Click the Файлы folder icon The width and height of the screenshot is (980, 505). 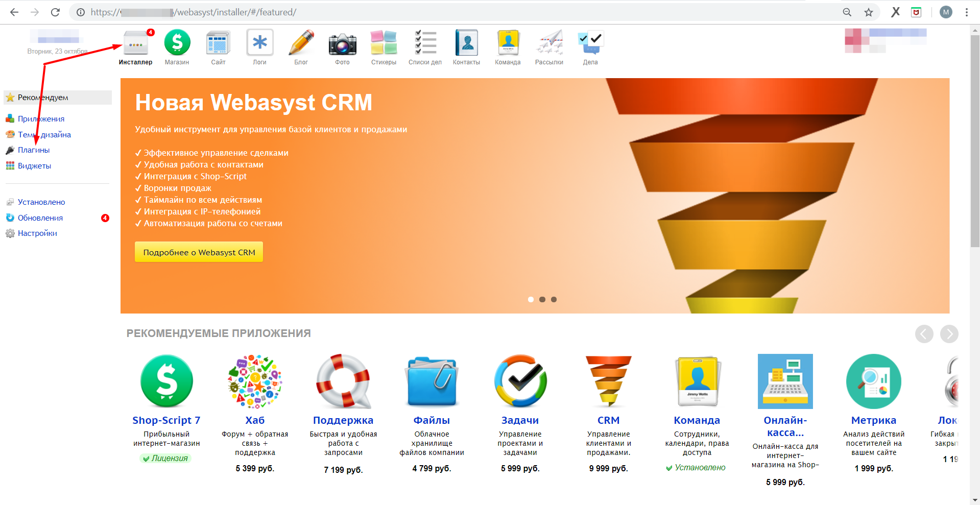point(432,381)
